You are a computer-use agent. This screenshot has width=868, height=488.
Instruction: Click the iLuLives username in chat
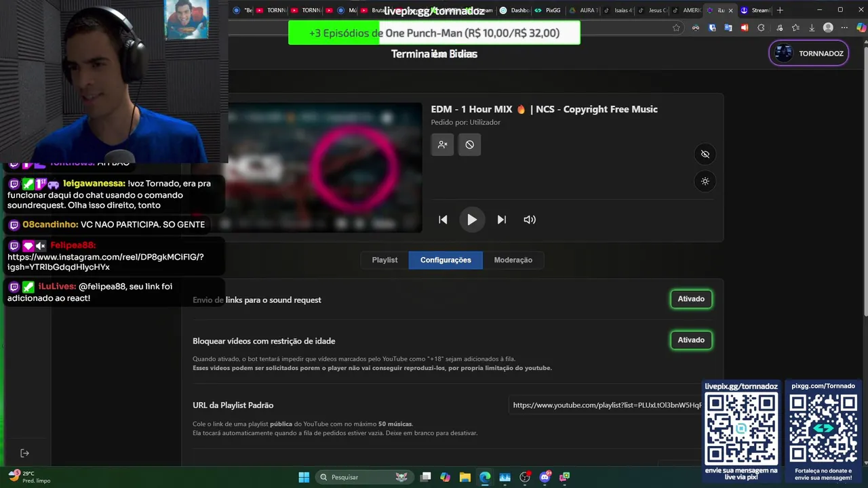point(57,287)
